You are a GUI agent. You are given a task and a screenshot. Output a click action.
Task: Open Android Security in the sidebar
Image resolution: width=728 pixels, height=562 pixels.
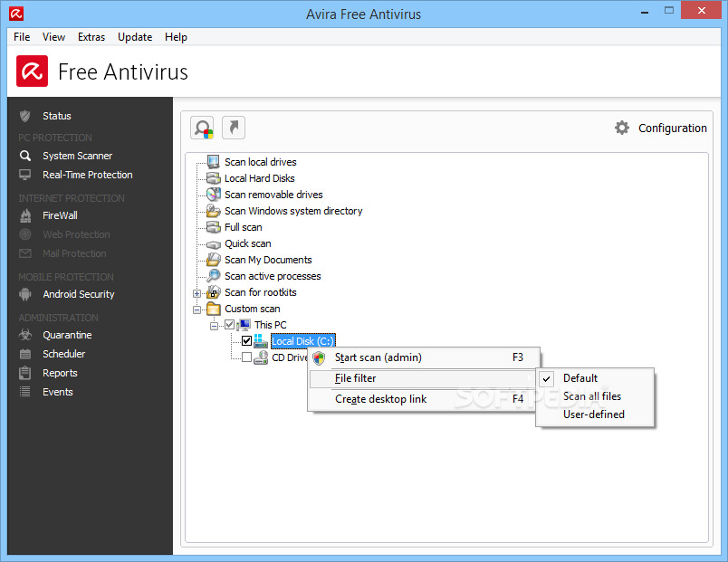79,294
